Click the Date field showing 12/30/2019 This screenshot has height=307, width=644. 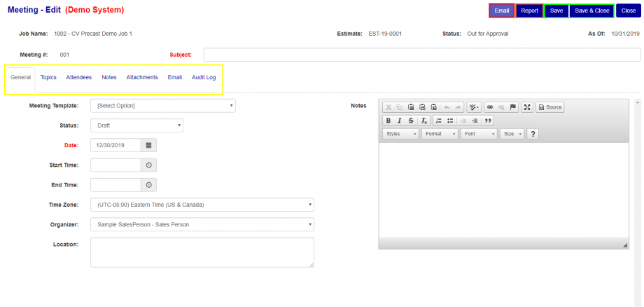coord(115,145)
